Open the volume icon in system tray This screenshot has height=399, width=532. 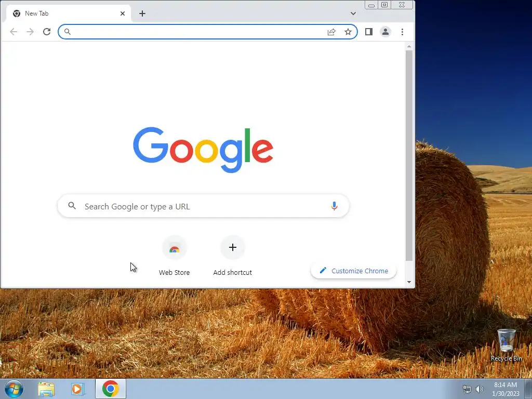pos(479,389)
